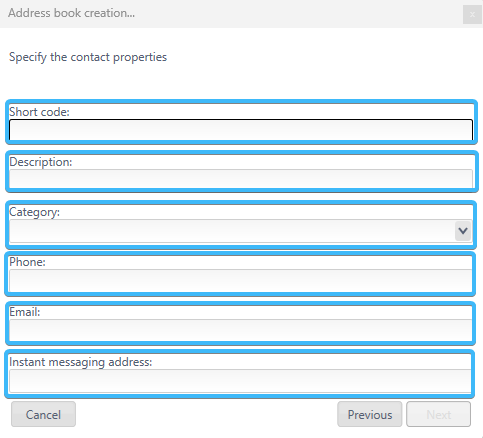The height and width of the screenshot is (438, 483).
Task: Select the Phone text field
Action: pyautogui.click(x=240, y=281)
